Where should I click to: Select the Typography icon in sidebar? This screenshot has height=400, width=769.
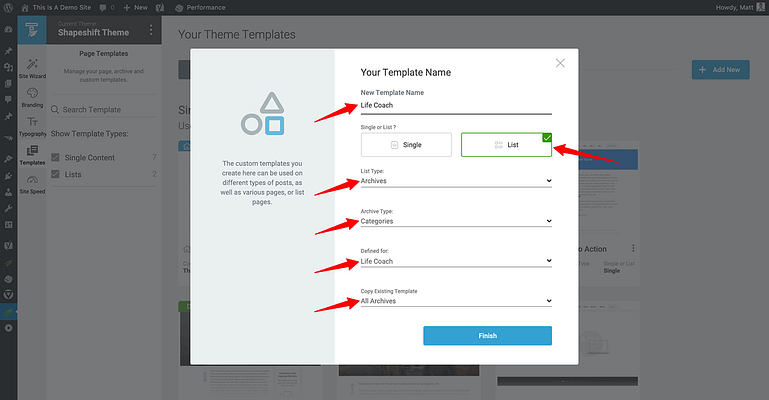(x=32, y=125)
